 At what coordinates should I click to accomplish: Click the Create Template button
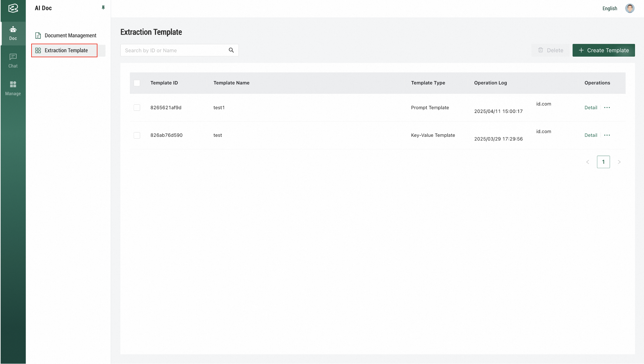[603, 50]
